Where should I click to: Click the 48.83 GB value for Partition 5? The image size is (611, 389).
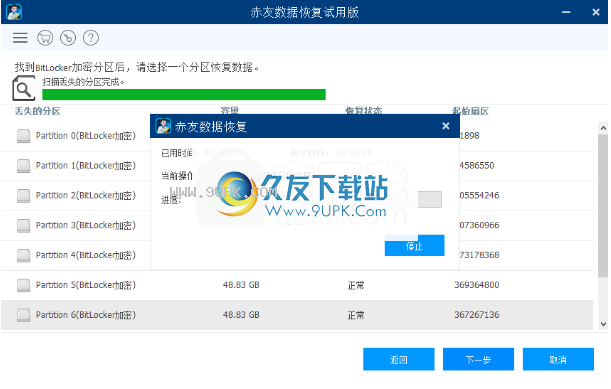click(x=241, y=285)
